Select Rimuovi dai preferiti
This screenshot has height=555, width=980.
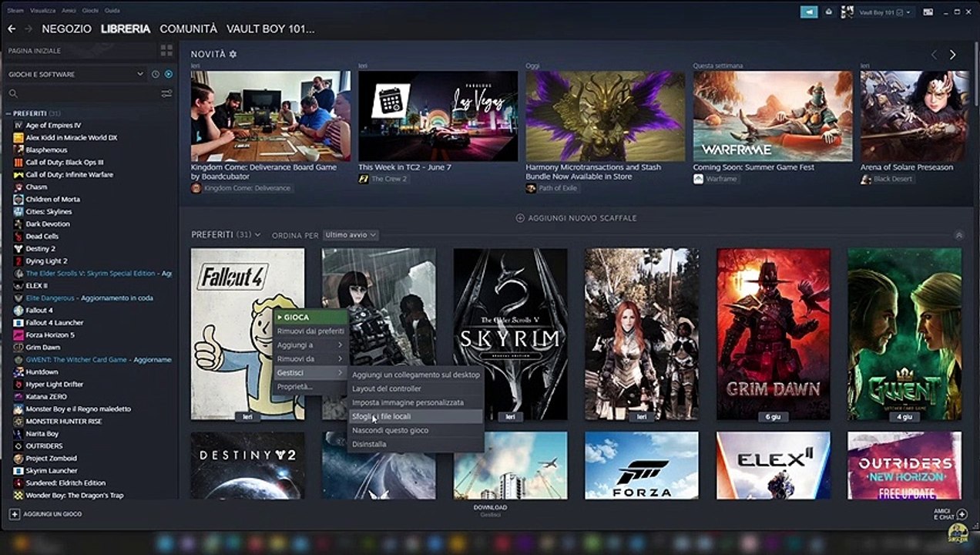click(x=310, y=331)
